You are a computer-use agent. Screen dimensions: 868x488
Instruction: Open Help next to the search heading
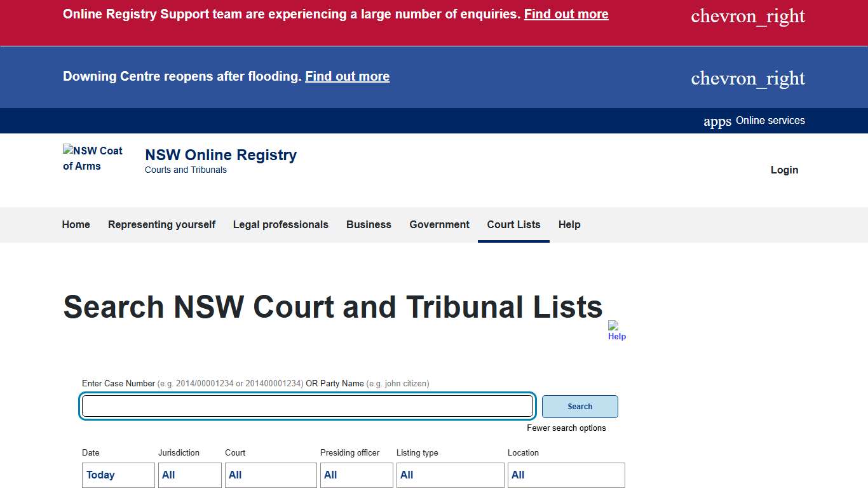point(616,329)
